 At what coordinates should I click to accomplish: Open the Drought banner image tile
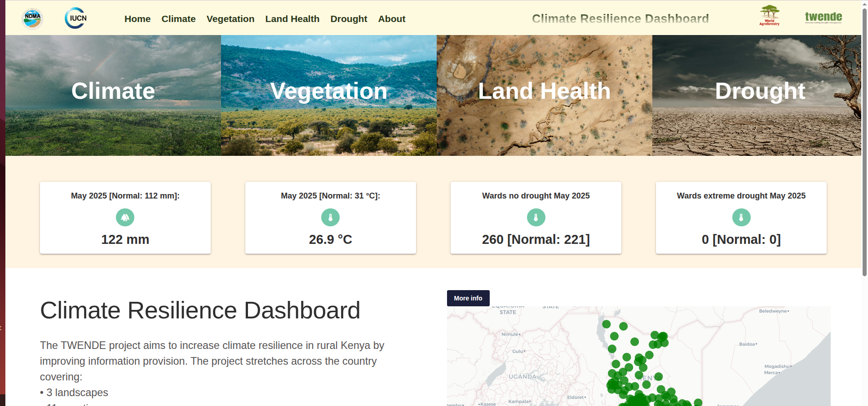(x=757, y=95)
